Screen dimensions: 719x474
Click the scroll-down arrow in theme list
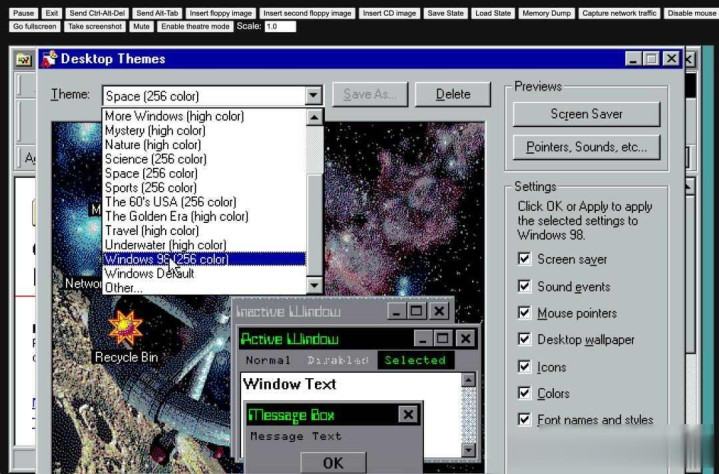pyautogui.click(x=314, y=287)
